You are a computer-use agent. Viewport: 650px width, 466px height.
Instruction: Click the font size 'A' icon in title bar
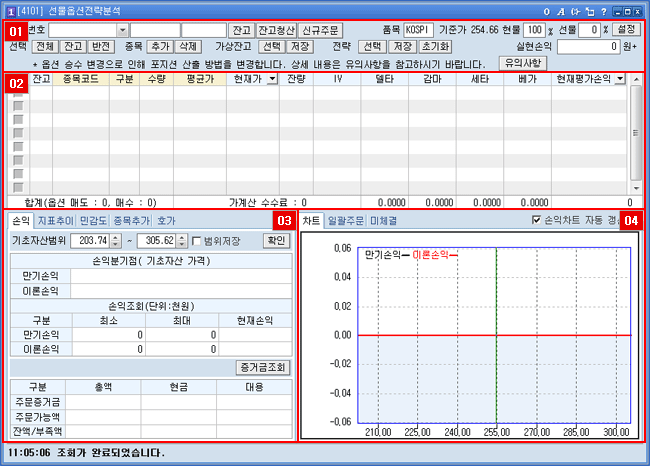pos(561,10)
